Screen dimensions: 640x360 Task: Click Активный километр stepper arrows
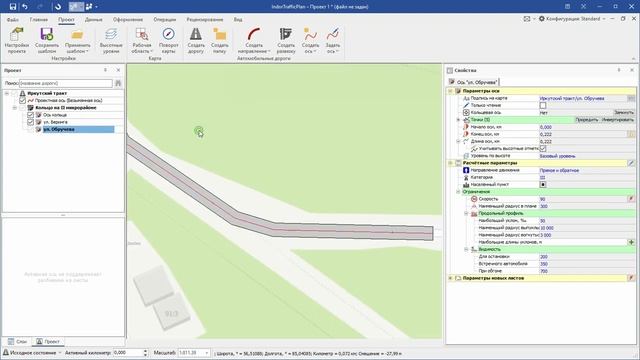(145, 353)
